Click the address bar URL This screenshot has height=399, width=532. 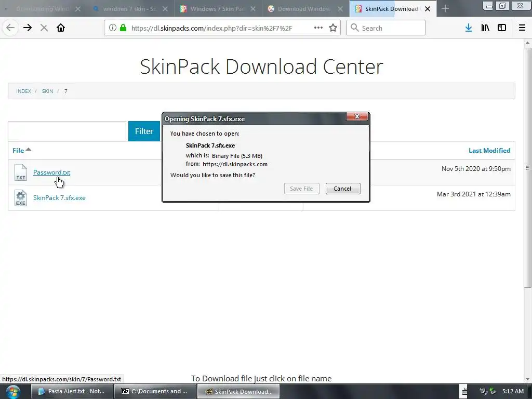211,28
